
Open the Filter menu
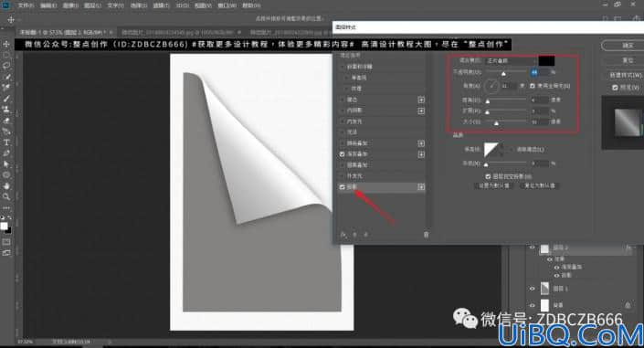[x=161, y=5]
